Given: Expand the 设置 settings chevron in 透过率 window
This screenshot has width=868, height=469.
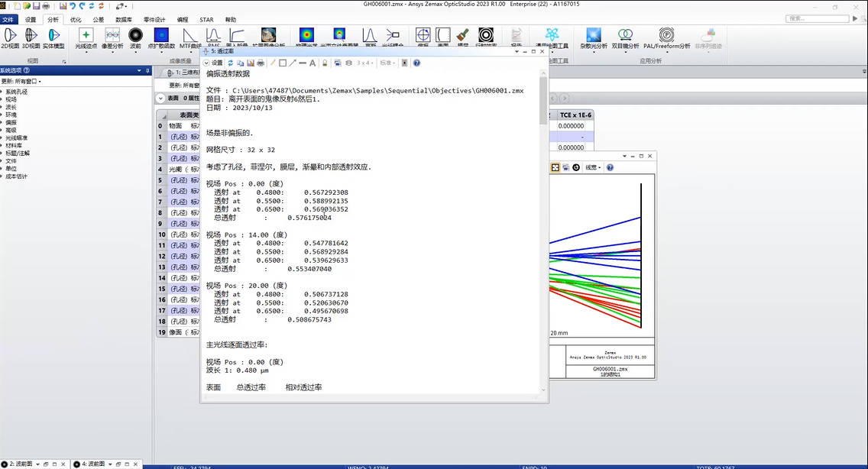Looking at the screenshot, I should click(x=206, y=63).
